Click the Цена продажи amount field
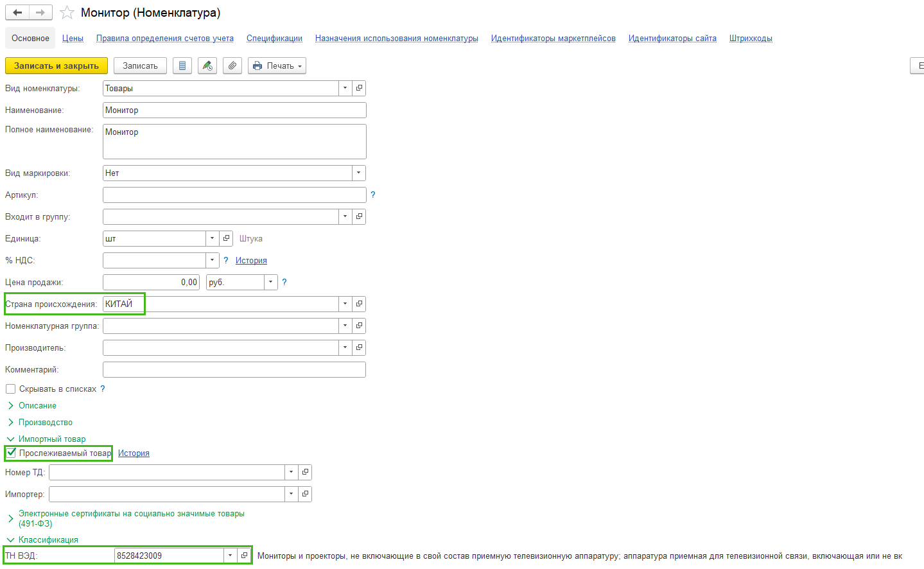 (x=152, y=282)
